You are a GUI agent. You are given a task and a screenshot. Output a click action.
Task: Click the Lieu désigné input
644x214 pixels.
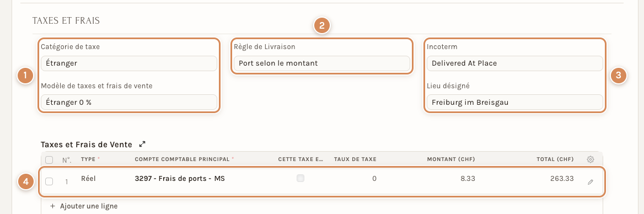tap(514, 102)
